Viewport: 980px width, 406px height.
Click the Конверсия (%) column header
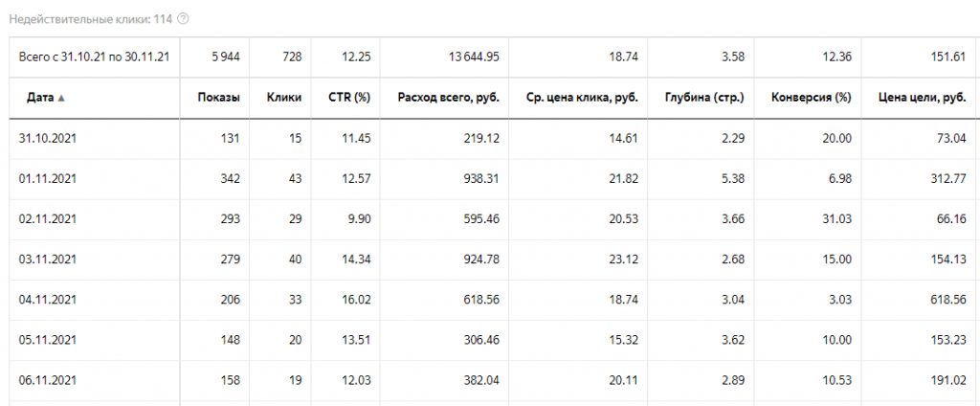tap(811, 98)
